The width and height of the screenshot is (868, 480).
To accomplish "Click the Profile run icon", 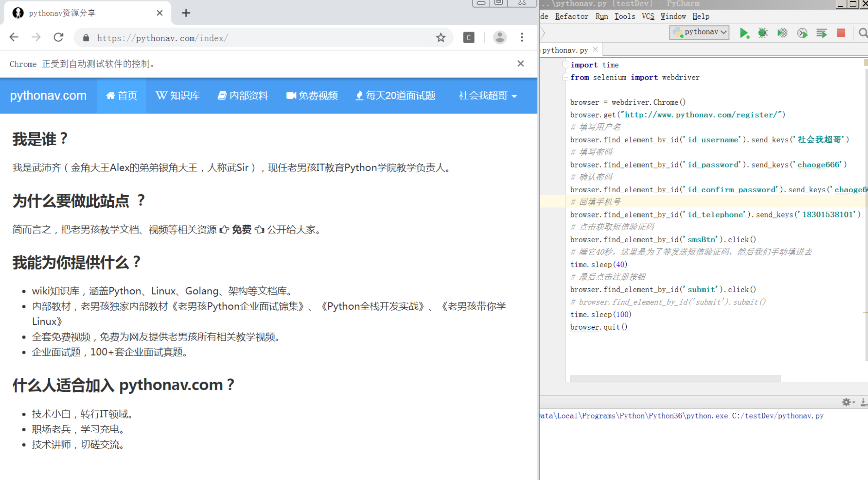I will [802, 33].
